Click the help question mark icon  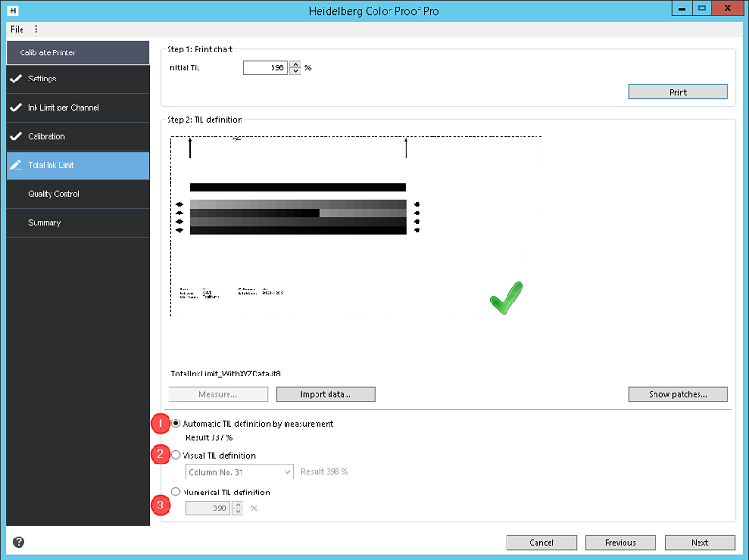coord(19,542)
